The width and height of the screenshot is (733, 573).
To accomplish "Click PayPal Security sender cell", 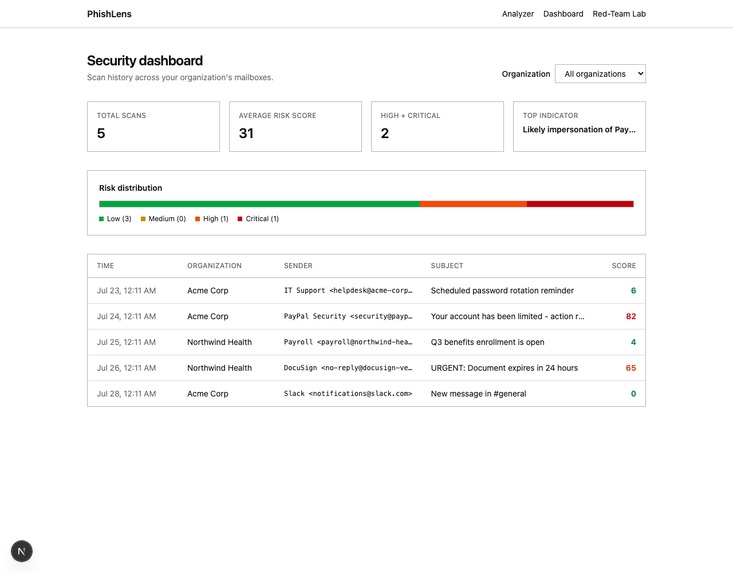I will coord(348,316).
